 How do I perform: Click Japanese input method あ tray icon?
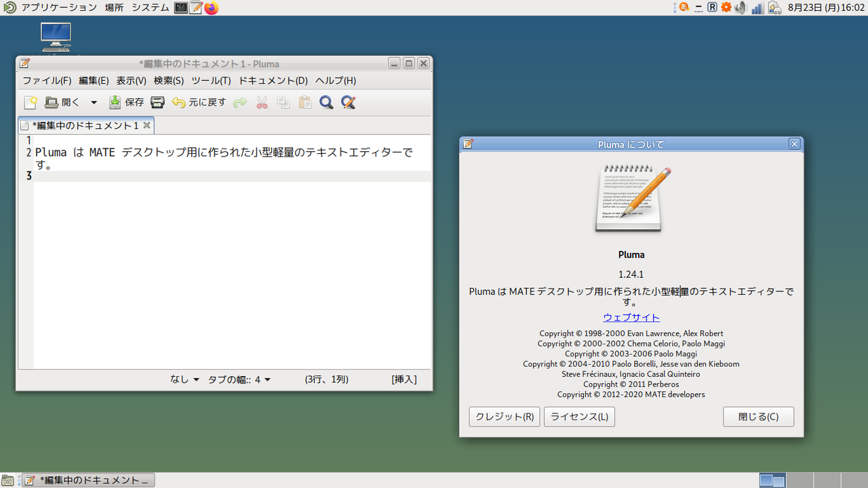684,7
